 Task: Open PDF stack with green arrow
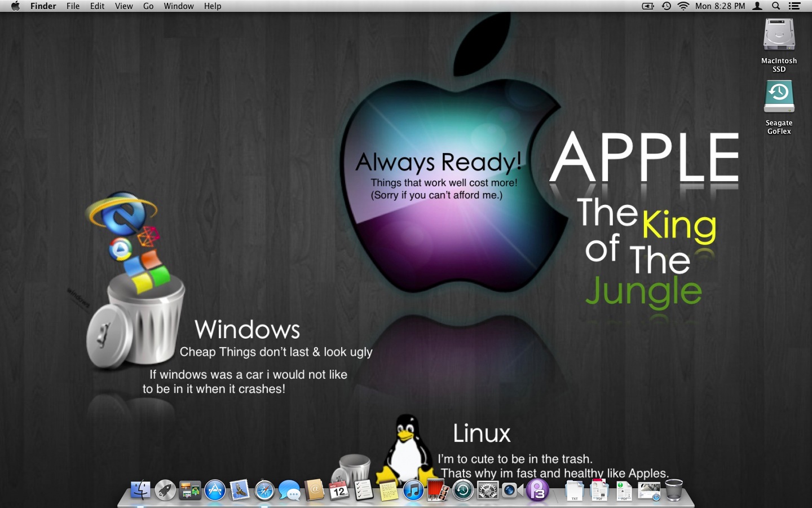coord(624,490)
